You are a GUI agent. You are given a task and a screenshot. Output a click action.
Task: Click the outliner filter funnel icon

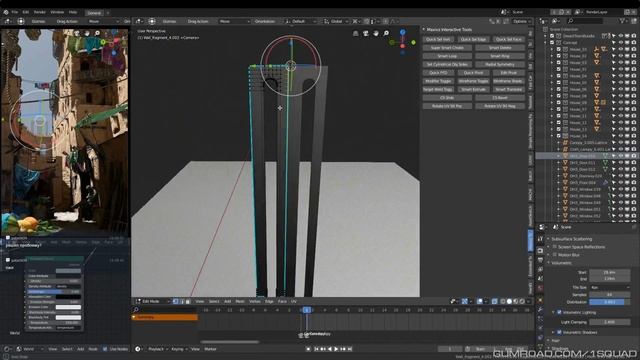pyautogui.click(x=622, y=21)
